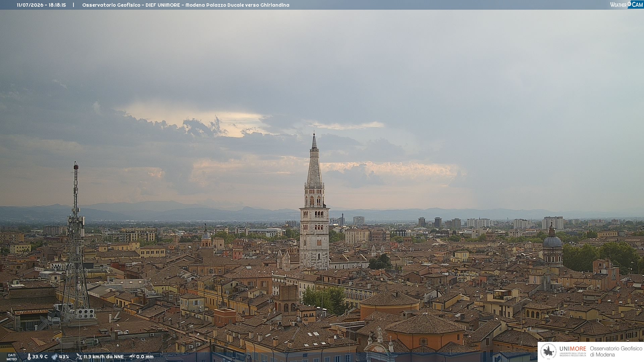The width and height of the screenshot is (644, 362).
Task: Click the Osservatorio Geofisico di Modena banner text
Action: coord(616,352)
